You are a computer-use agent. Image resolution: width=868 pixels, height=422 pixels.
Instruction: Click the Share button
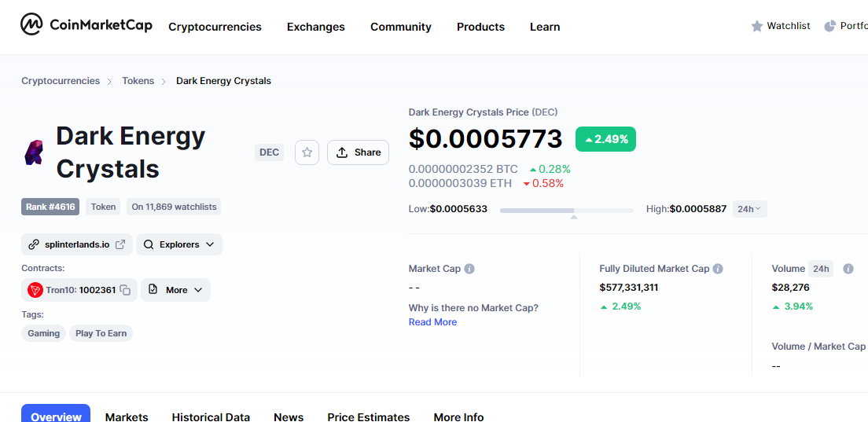pyautogui.click(x=359, y=152)
